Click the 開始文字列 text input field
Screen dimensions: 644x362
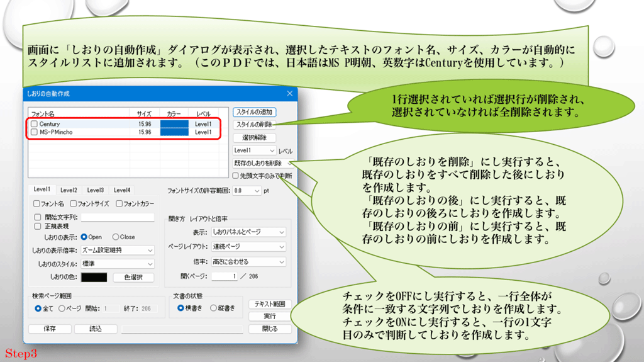click(117, 217)
